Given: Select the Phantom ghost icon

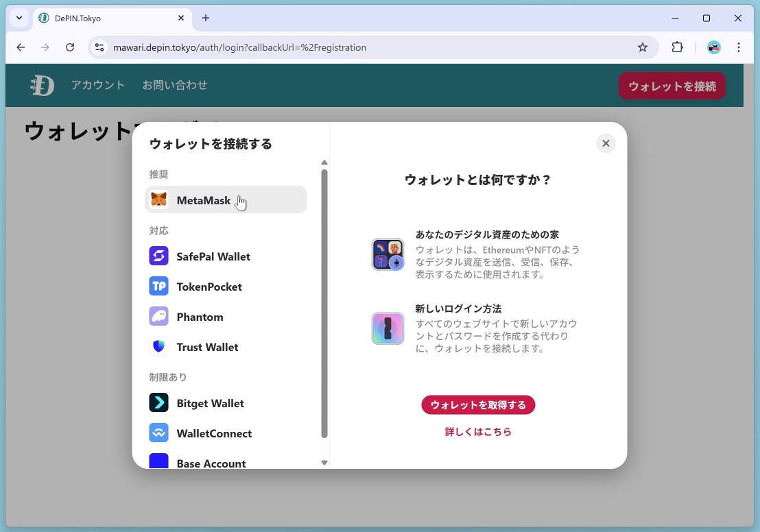Looking at the screenshot, I should coord(159,317).
